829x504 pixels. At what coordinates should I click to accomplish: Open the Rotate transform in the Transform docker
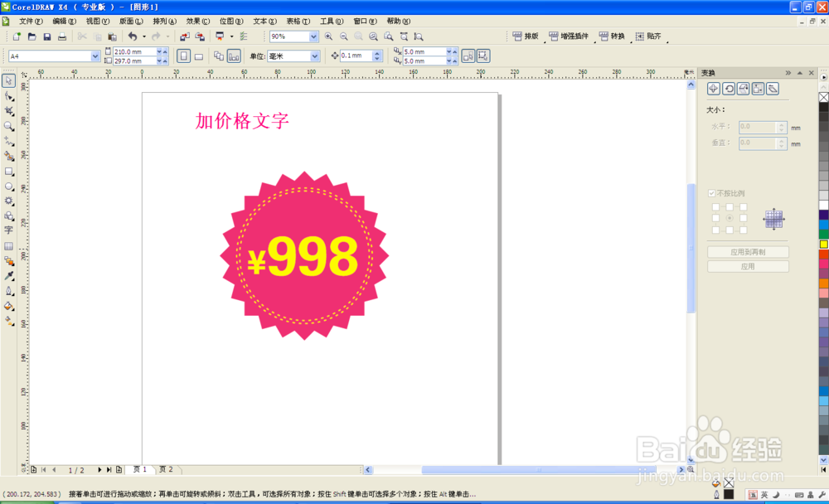coord(730,89)
